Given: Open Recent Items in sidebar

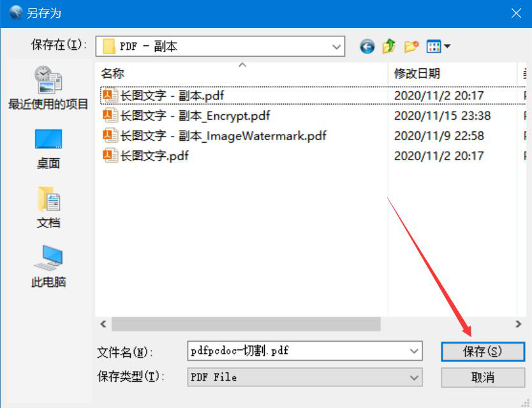Looking at the screenshot, I should 48,88.
